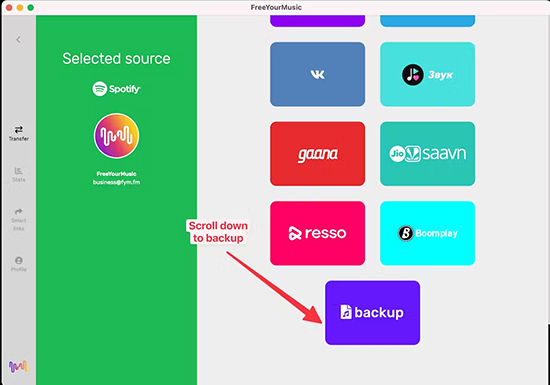The image size is (550, 385).
Task: Click the FreeYourMusic account name text
Action: point(116,174)
